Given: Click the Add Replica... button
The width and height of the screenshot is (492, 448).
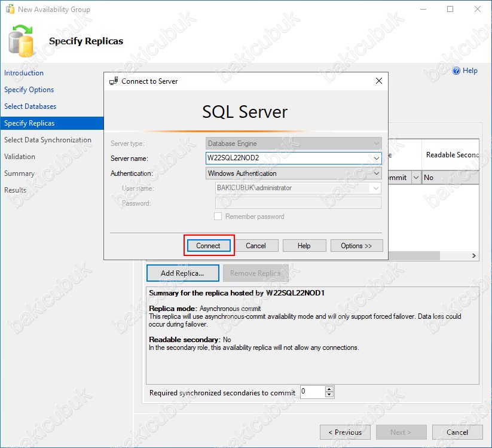Looking at the screenshot, I should click(182, 273).
